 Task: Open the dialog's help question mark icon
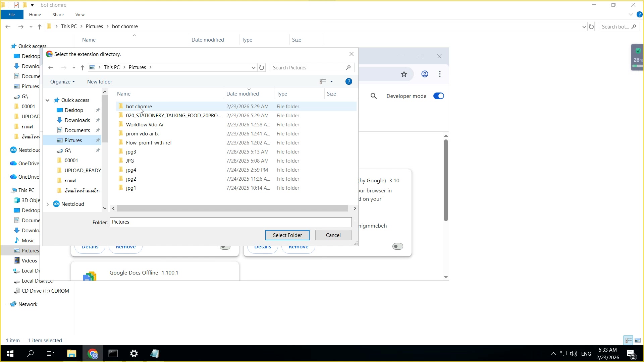348,82
